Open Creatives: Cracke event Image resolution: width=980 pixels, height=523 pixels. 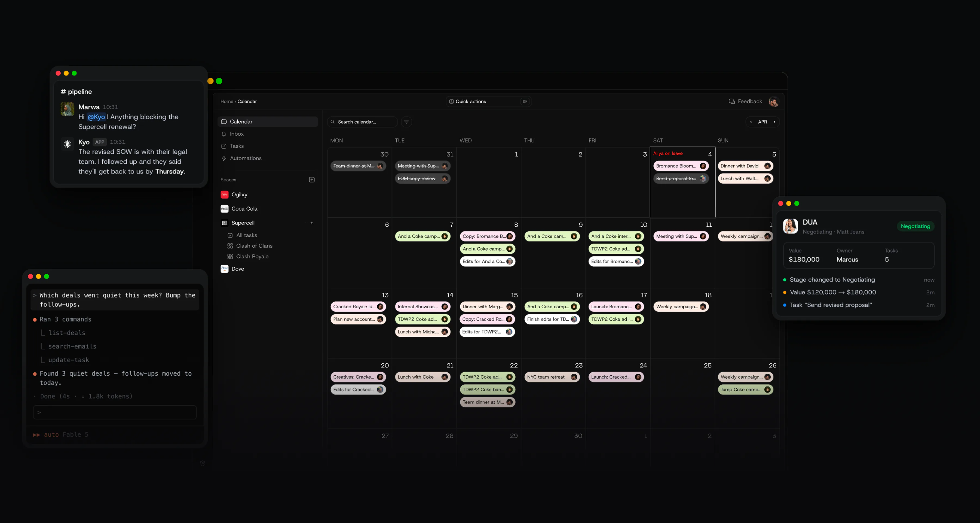tap(358, 377)
